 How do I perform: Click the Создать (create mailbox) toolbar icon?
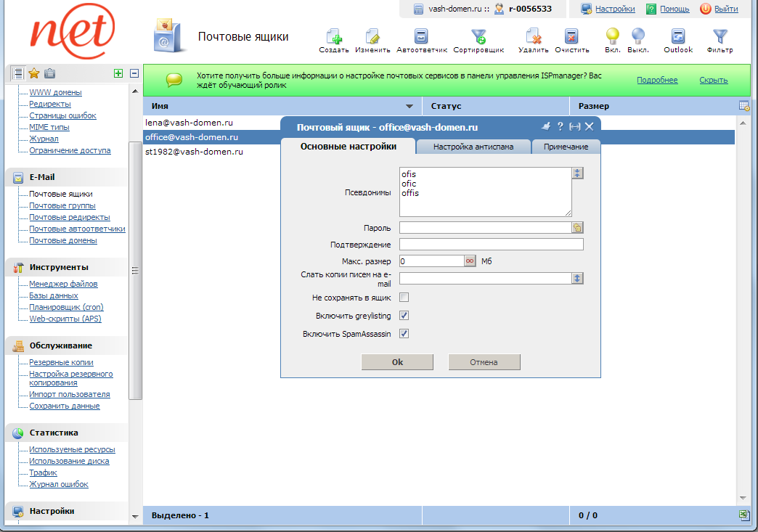click(x=334, y=36)
